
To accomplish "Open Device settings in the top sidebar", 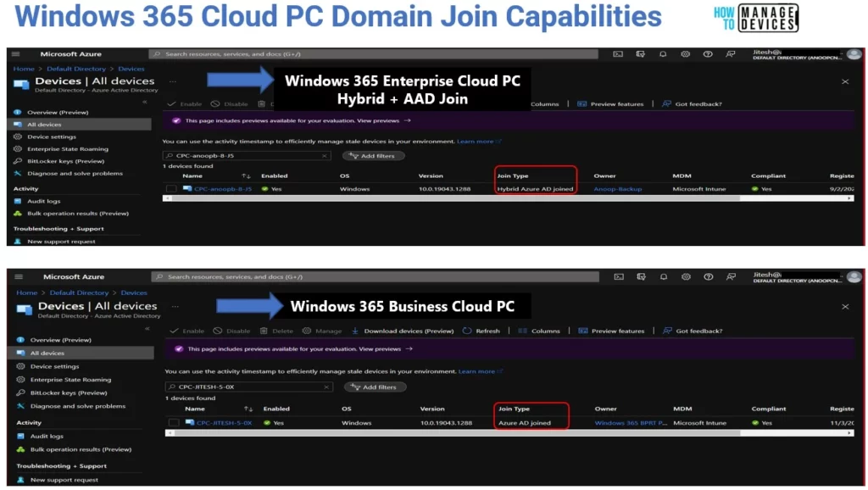I will [x=52, y=136].
